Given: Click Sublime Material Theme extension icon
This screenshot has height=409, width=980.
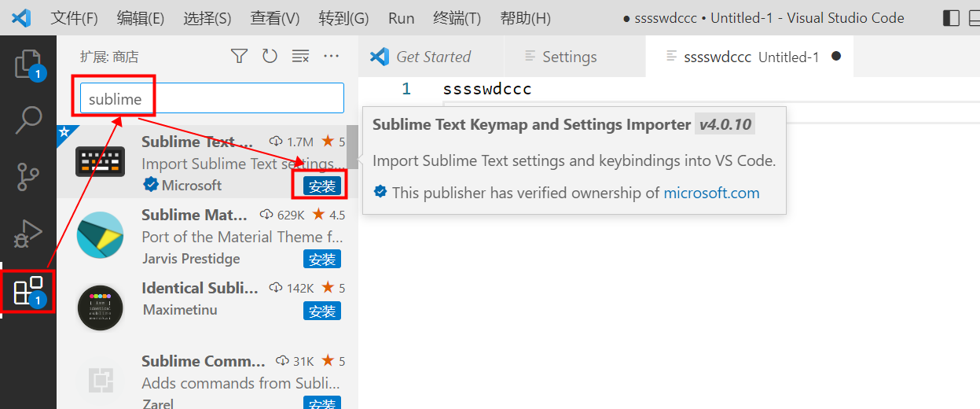Looking at the screenshot, I should point(100,234).
